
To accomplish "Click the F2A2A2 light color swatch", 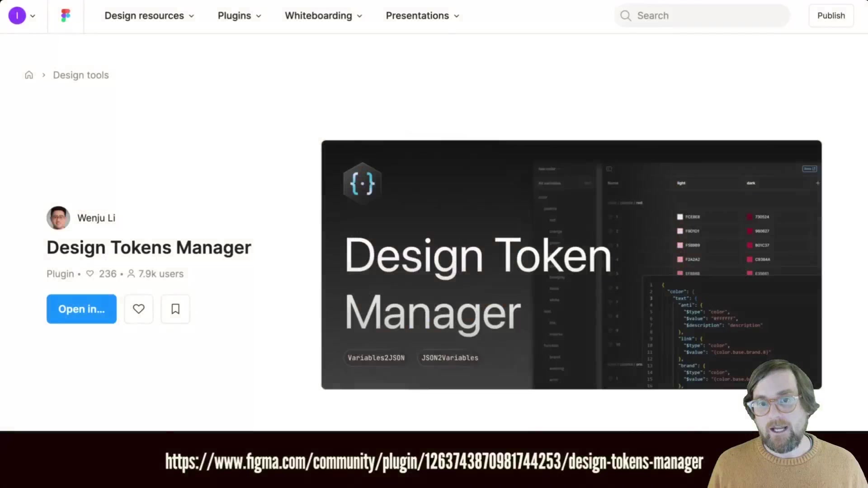I will click(x=680, y=259).
